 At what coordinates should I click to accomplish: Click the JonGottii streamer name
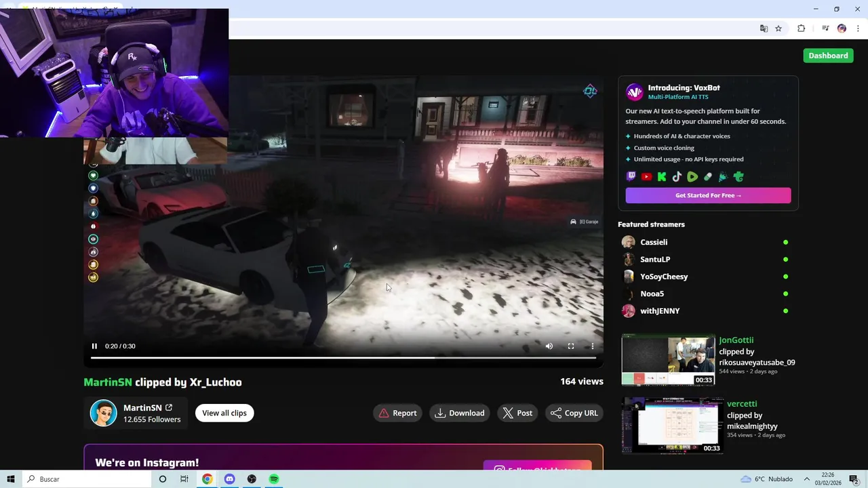pyautogui.click(x=736, y=340)
